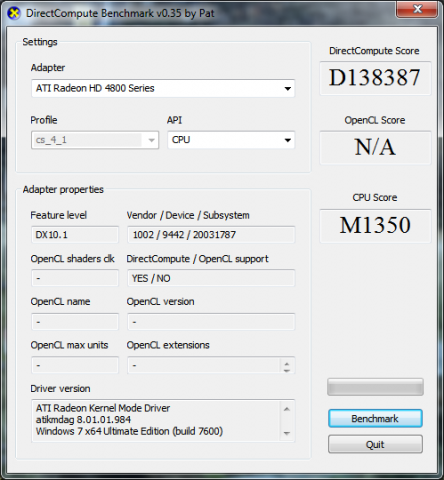
Task: Click the window title 'DirectCompute Benchmark v0.35 by Pat'
Action: 120,13
